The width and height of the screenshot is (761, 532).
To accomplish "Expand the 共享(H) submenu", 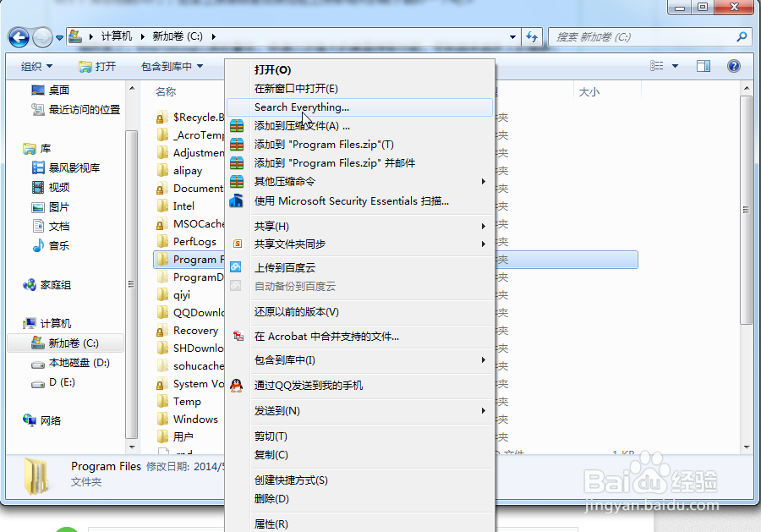I will coord(359,226).
